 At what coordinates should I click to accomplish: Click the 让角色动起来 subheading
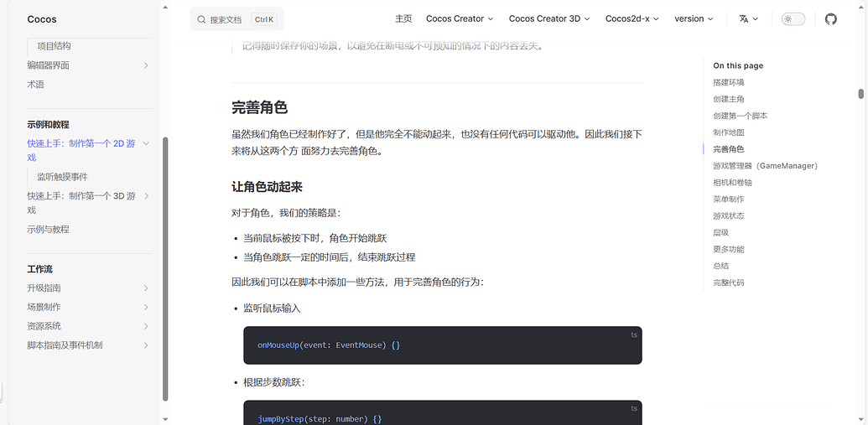tap(267, 187)
